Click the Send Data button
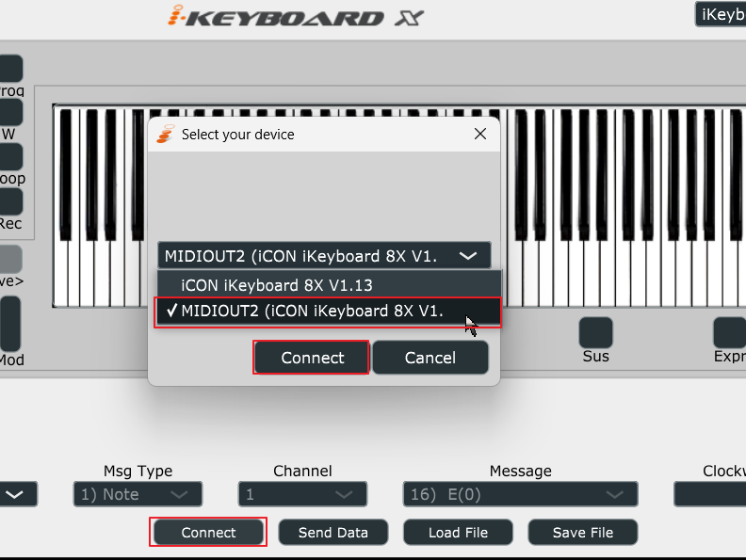Image resolution: width=746 pixels, height=560 pixels. [333, 533]
